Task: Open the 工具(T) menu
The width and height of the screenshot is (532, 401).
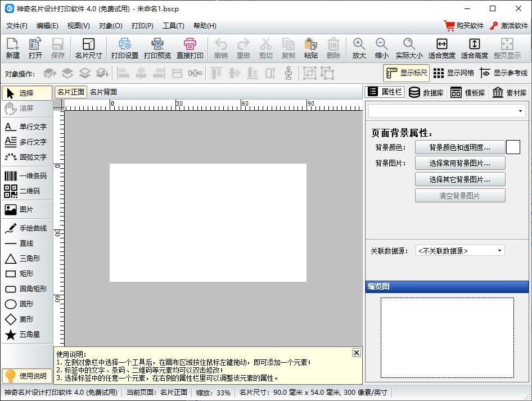Action: coord(173,26)
